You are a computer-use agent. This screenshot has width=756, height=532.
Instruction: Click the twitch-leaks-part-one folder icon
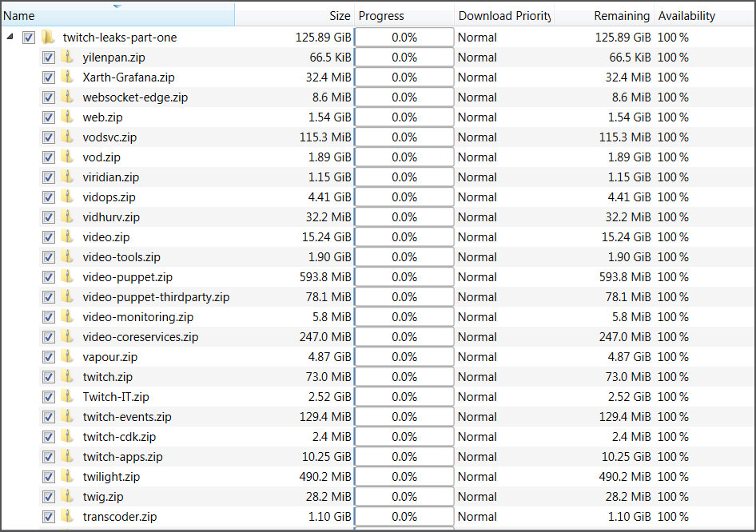tap(48, 37)
